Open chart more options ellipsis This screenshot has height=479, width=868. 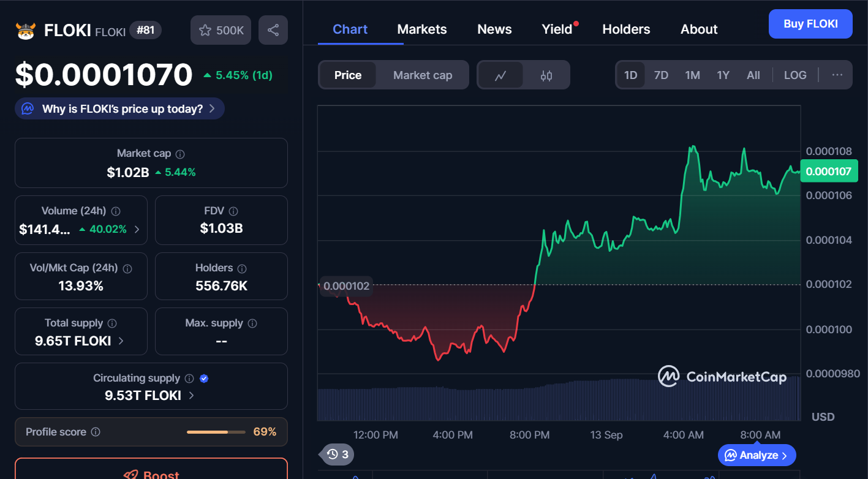click(837, 75)
